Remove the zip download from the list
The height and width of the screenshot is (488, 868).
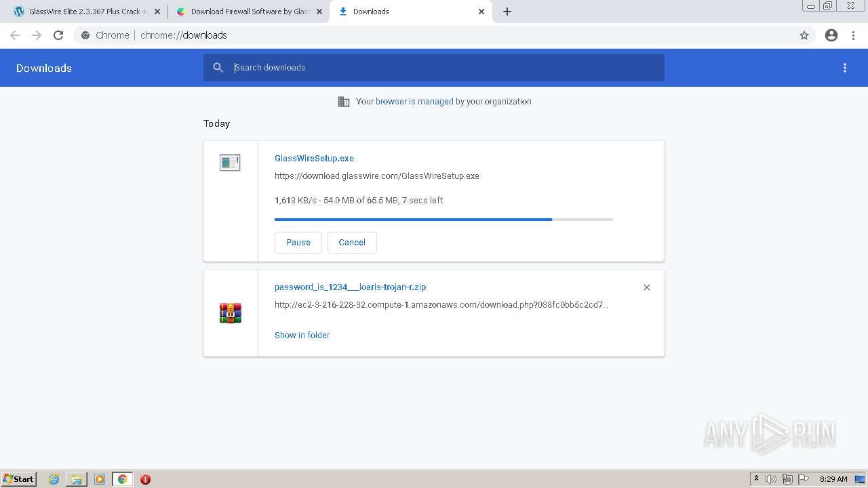coord(647,287)
